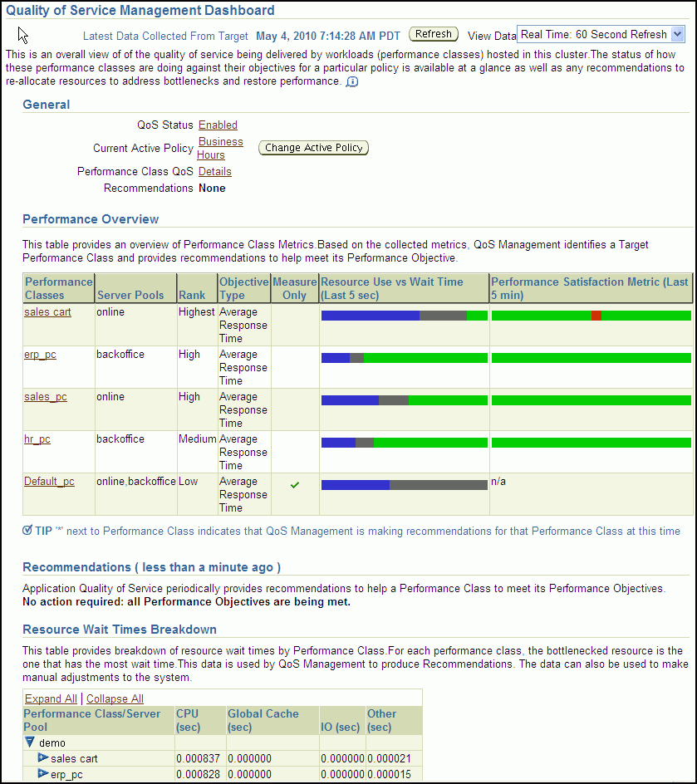Click red segment in sales cart satisfaction bar
This screenshot has height=784, width=697.
pyautogui.click(x=596, y=316)
